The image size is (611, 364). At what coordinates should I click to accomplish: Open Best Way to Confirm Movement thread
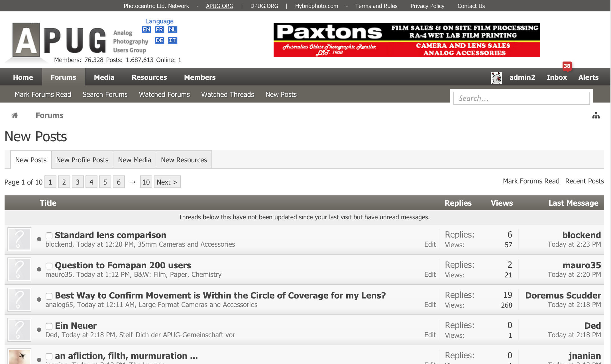[x=220, y=296]
